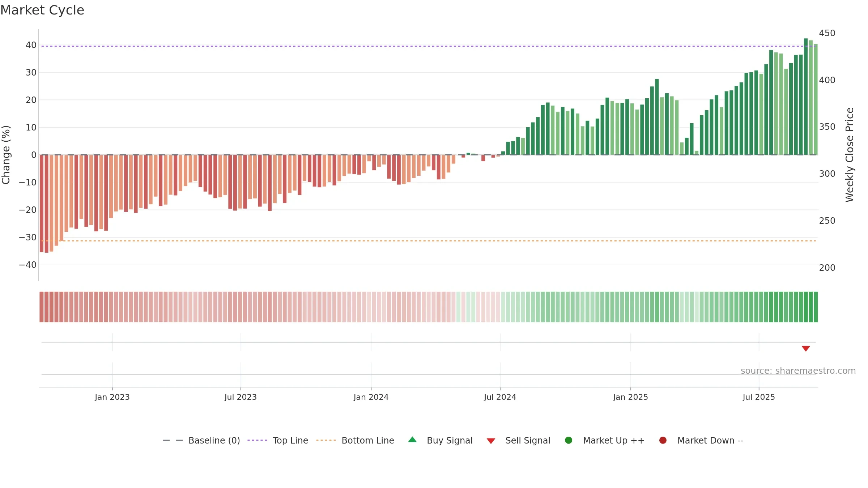868x488 pixels.
Task: Click the 300 right axis value
Action: 827,174
